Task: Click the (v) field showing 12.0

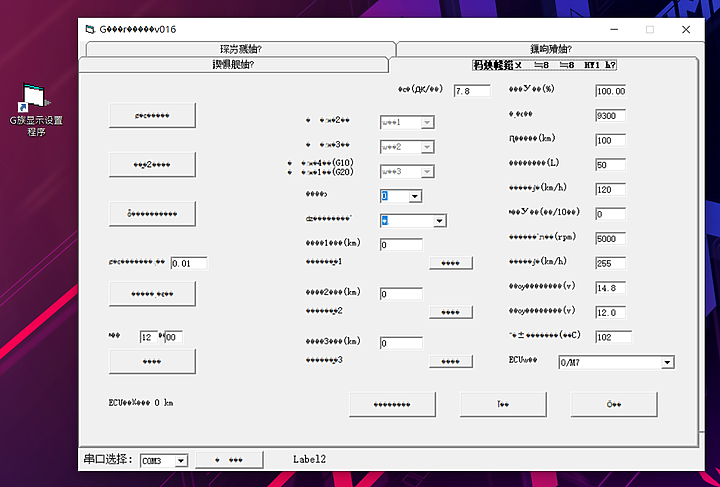Action: tap(611, 313)
